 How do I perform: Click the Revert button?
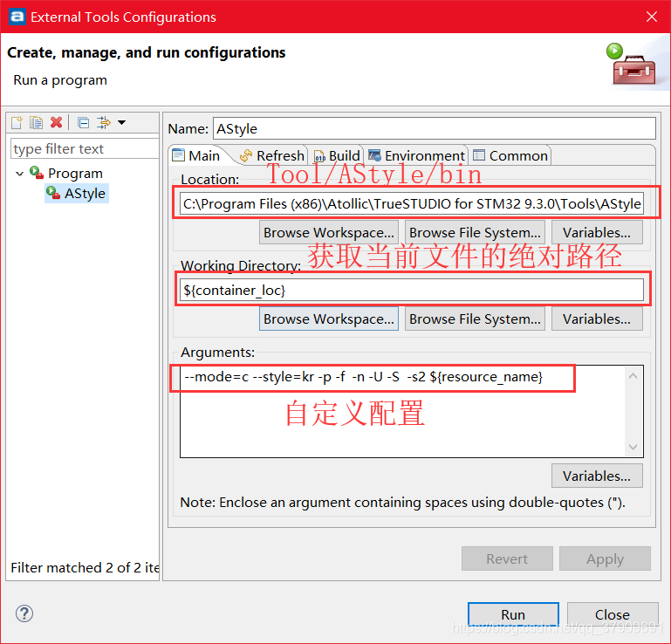click(x=507, y=558)
